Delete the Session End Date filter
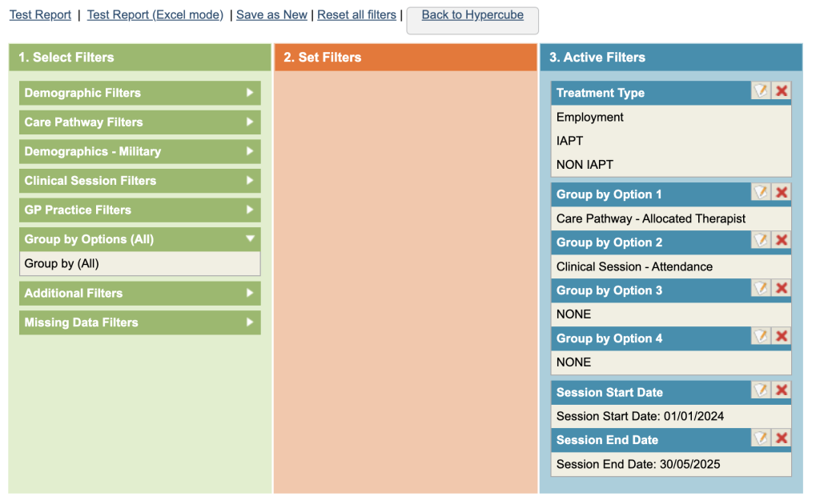The width and height of the screenshot is (820, 504). click(782, 438)
